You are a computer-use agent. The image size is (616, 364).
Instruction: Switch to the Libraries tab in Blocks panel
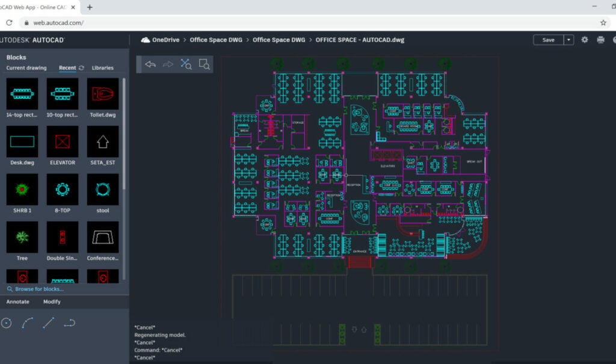point(103,68)
